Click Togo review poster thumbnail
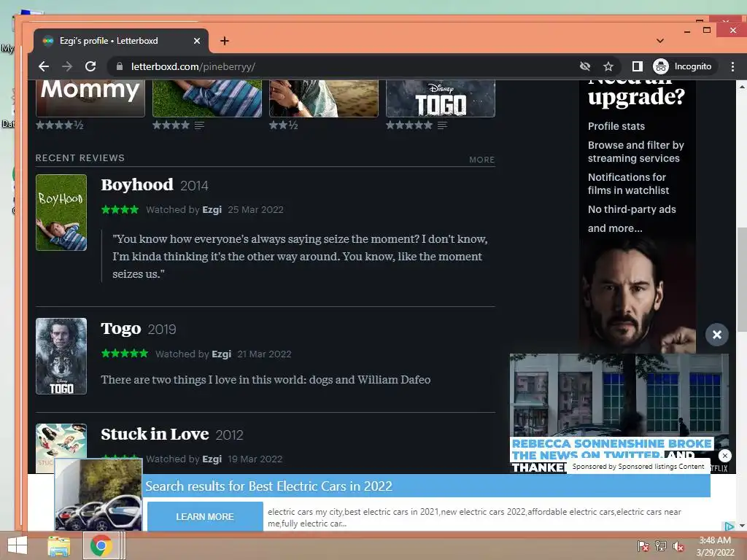Image resolution: width=747 pixels, height=560 pixels. [61, 356]
